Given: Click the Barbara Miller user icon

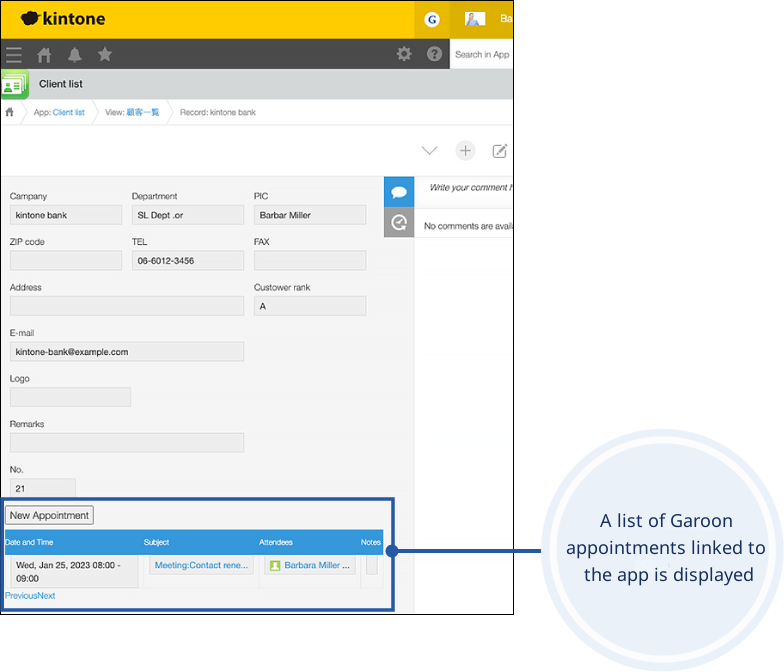Looking at the screenshot, I should click(275, 566).
